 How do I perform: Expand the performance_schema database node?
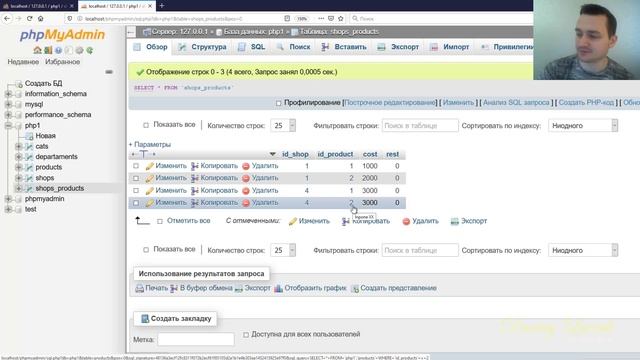tap(8, 115)
